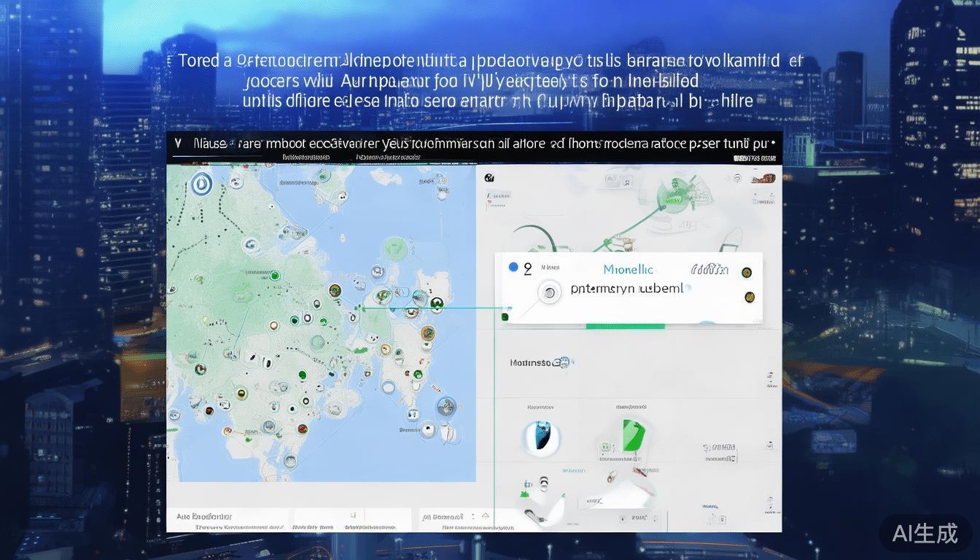Open the gold badge icon on the info card
980x560 pixels.
pyautogui.click(x=746, y=271)
